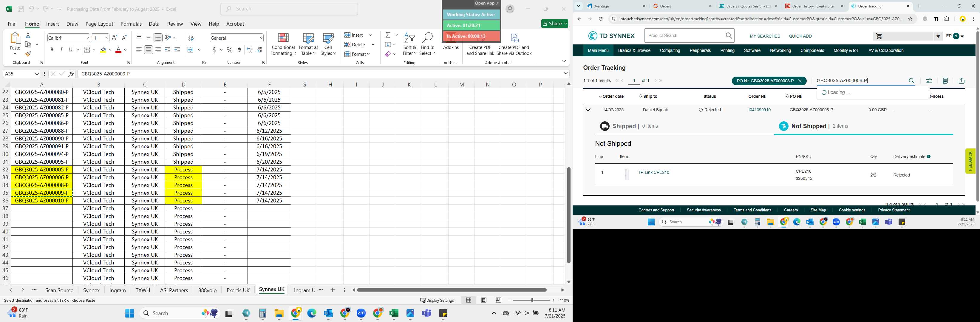Collapse the 14/07/2025 order row

(x=588, y=110)
